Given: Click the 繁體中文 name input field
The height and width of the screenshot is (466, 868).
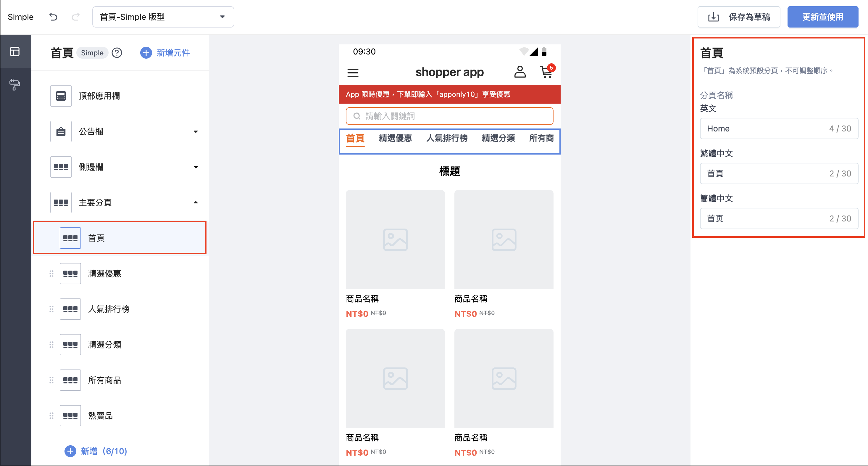Looking at the screenshot, I should pyautogui.click(x=779, y=173).
